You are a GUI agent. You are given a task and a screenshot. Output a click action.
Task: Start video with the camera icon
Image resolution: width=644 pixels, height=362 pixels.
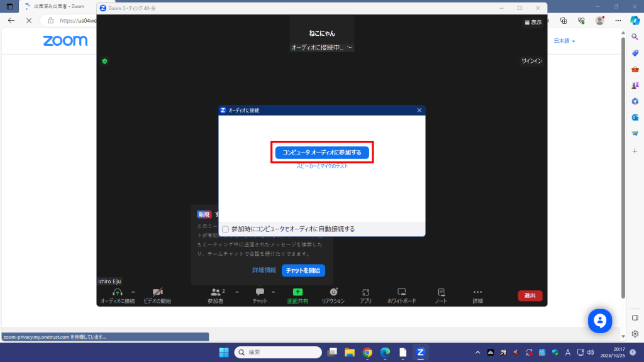(158, 292)
